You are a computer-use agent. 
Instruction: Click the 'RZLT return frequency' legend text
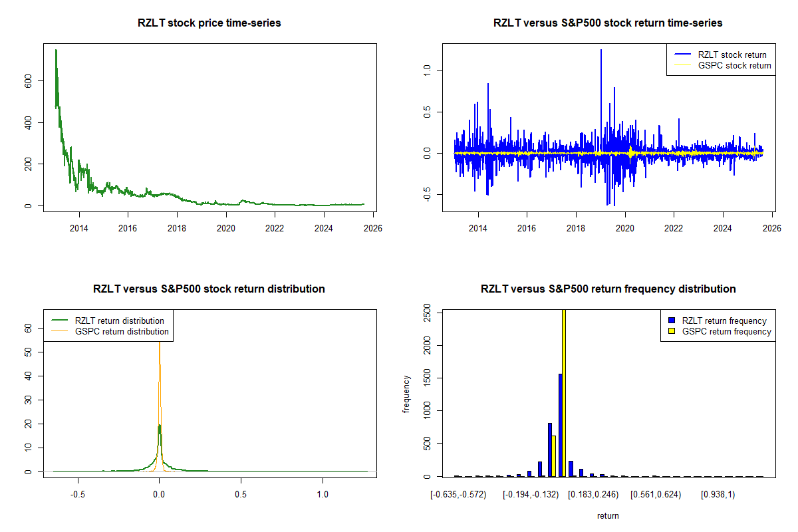coord(724,321)
